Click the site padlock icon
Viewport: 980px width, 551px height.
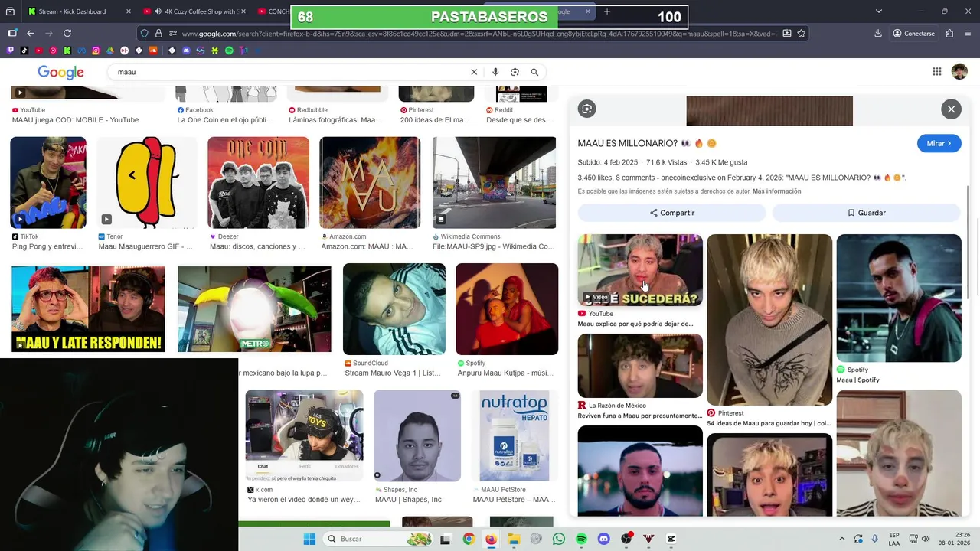(x=158, y=34)
